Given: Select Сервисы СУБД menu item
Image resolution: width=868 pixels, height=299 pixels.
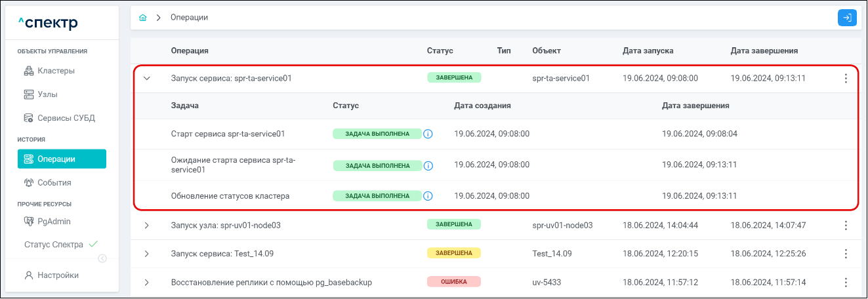Looking at the screenshot, I should point(66,118).
